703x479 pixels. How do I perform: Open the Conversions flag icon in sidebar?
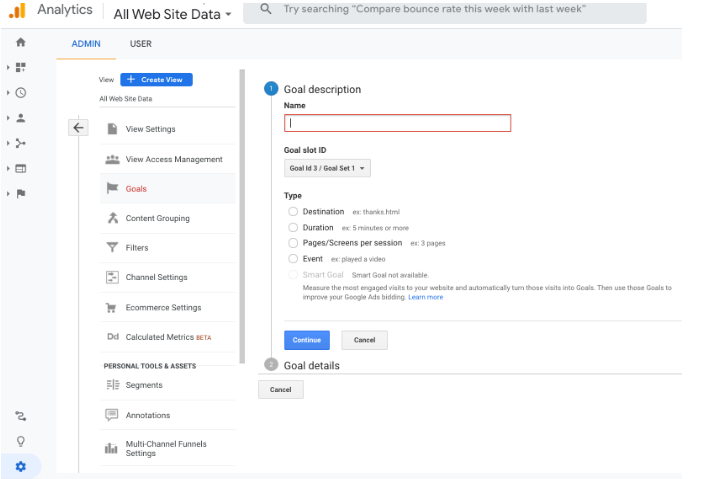click(21, 193)
